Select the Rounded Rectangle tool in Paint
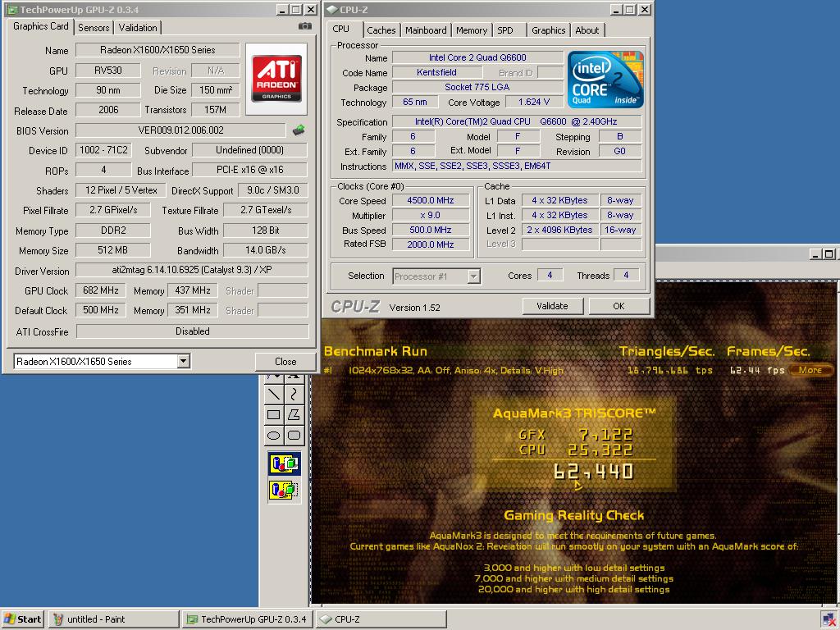This screenshot has height=630, width=840. tap(294, 435)
